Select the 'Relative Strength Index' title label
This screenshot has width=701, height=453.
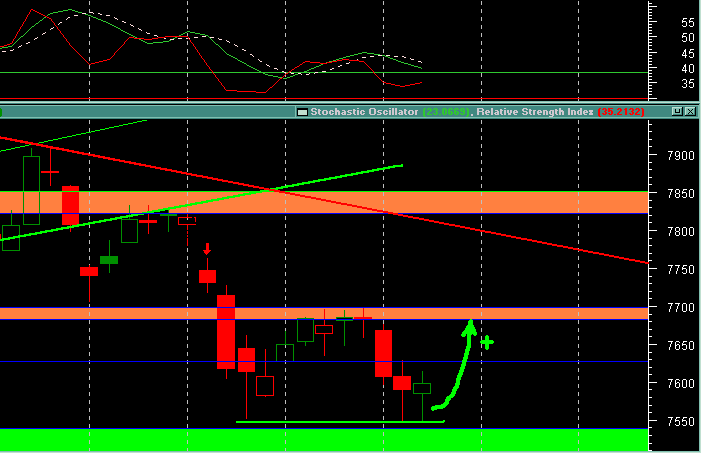(x=535, y=112)
